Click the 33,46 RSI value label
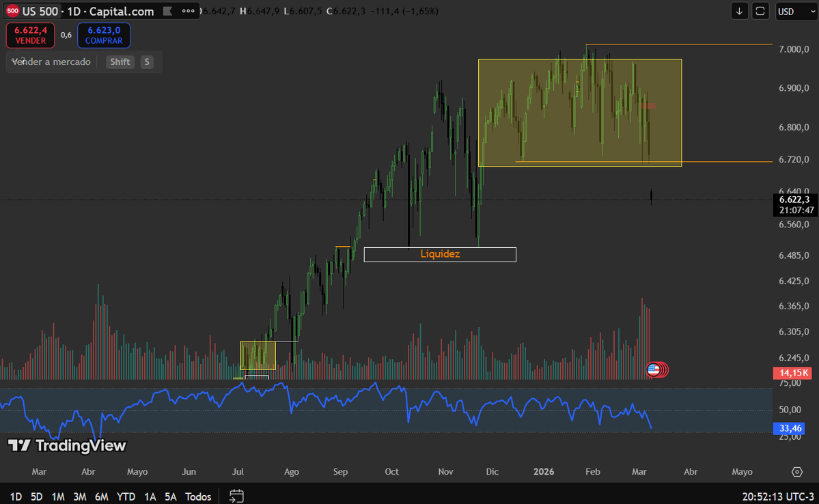This screenshot has width=819, height=504. 790,428
